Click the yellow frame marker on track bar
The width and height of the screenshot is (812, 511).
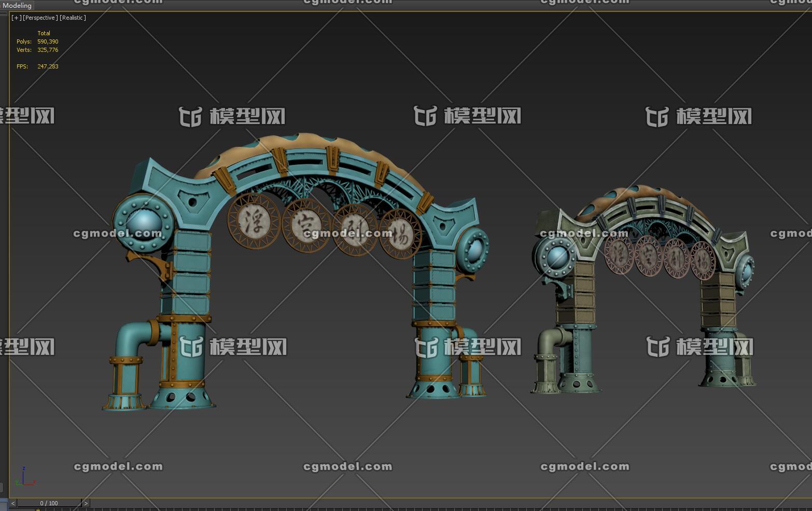(38, 509)
